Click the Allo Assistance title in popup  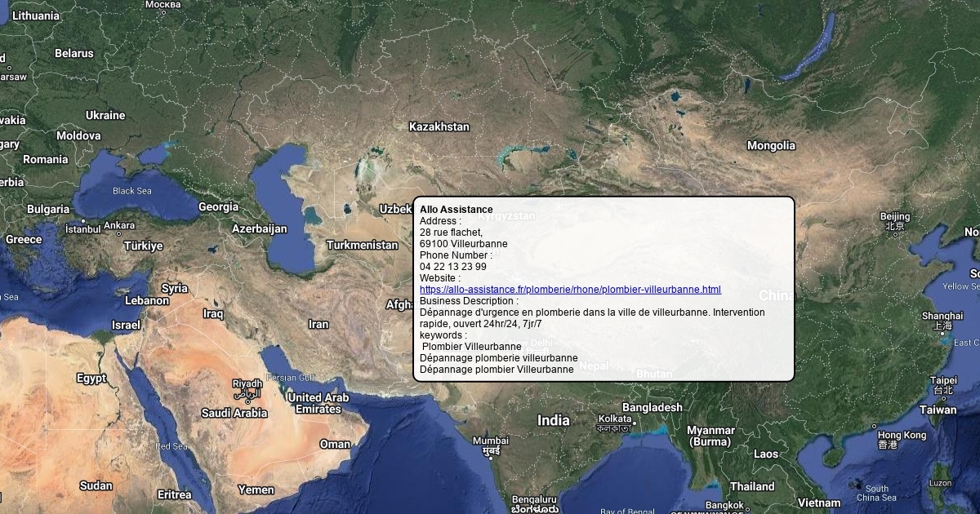[x=457, y=210]
